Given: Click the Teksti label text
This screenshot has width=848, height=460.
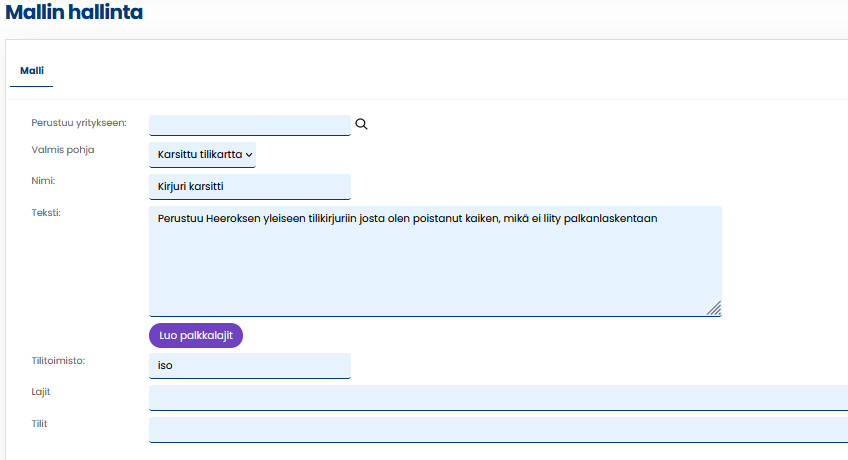Looking at the screenshot, I should (x=46, y=212).
